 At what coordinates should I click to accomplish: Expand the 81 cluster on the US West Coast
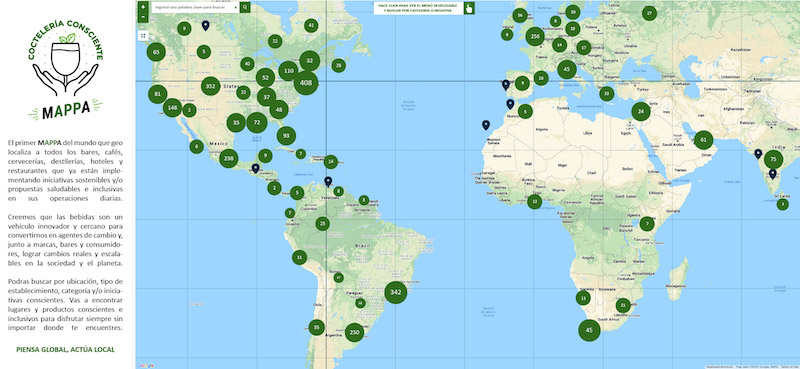click(x=158, y=94)
